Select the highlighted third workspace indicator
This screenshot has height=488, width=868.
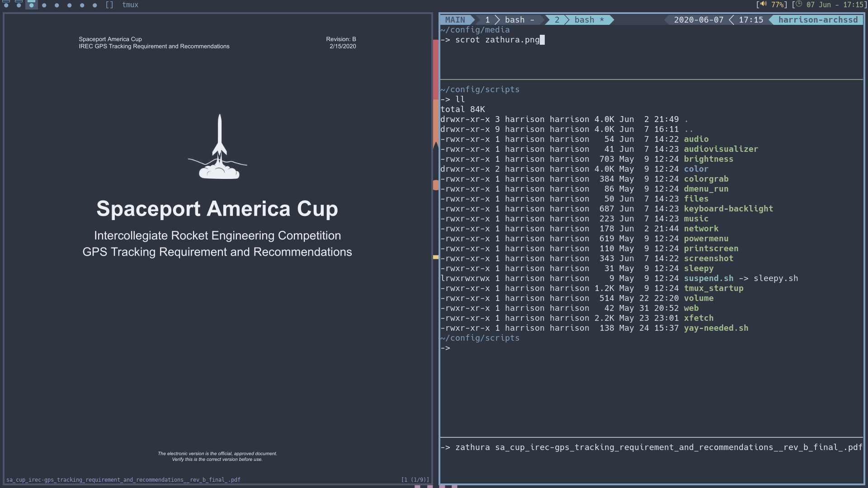pyautogui.click(x=32, y=5)
